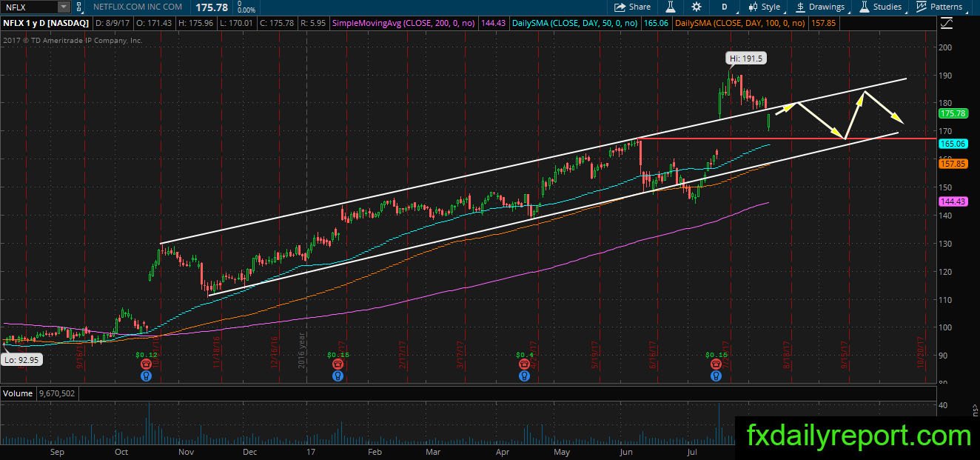Click the price axis scale curve icon
This screenshot has width=980, height=460.
tap(947, 23)
